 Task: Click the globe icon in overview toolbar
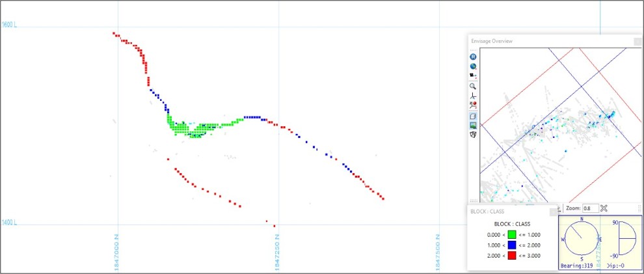pos(473,66)
